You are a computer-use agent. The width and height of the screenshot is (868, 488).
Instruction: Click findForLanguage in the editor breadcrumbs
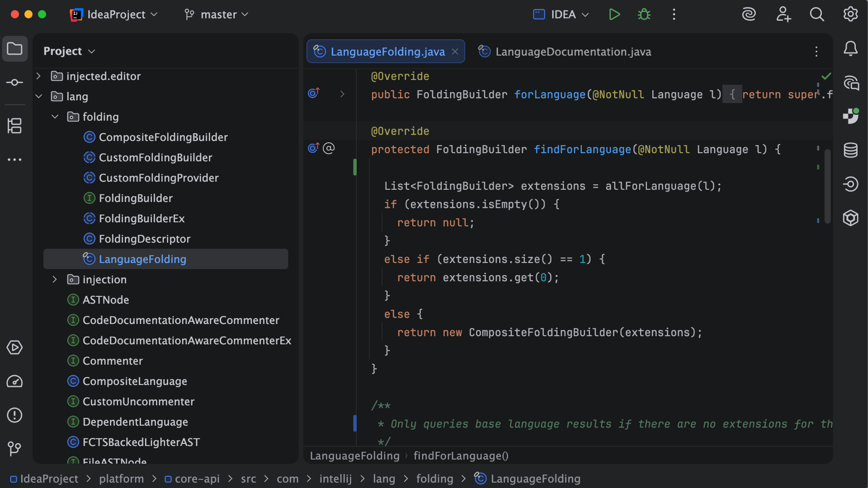click(461, 456)
